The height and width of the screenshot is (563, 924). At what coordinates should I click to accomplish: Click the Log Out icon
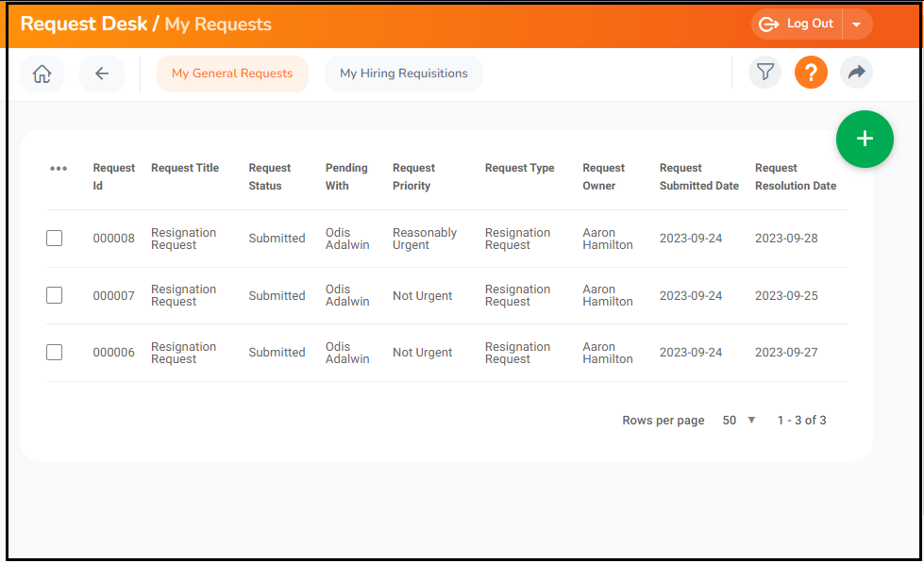pos(767,25)
